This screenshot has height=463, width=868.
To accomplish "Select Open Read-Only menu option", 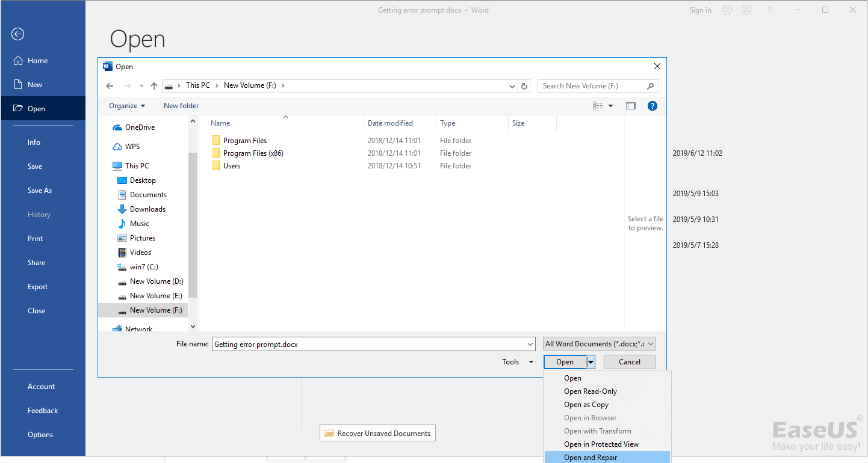I will tap(591, 391).
